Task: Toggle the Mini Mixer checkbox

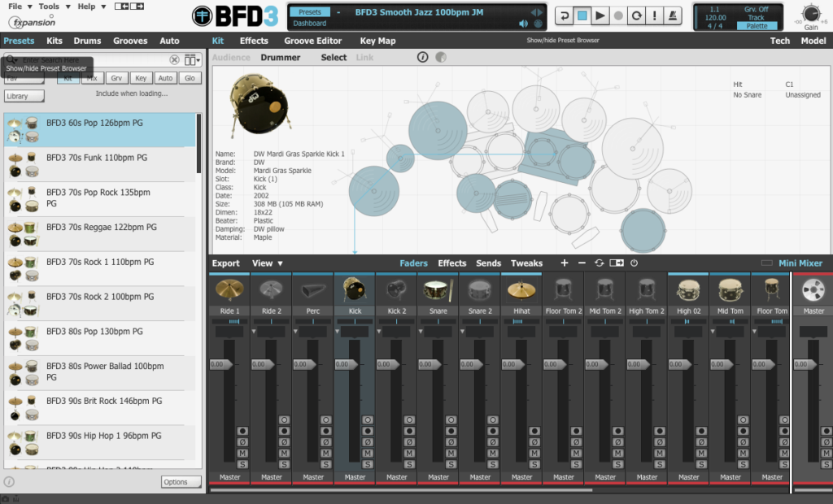Action: click(766, 263)
